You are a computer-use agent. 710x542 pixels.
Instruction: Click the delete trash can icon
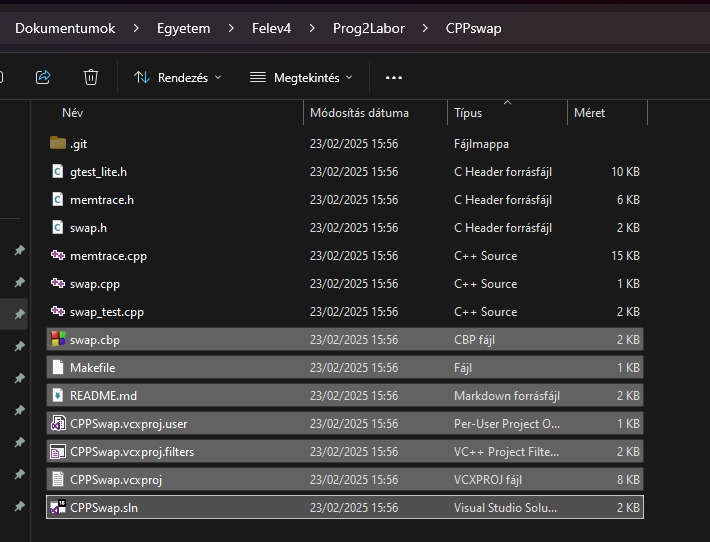[91, 77]
